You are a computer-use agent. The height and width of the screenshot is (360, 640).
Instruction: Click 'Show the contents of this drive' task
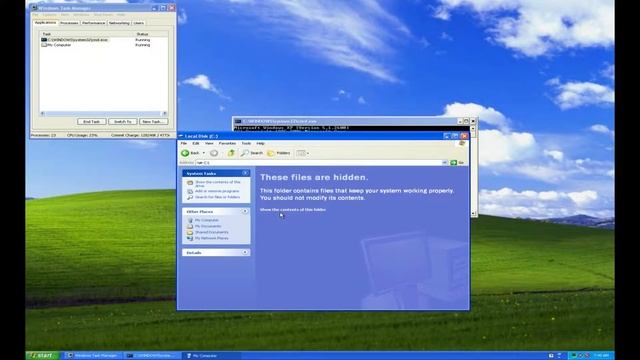point(218,184)
